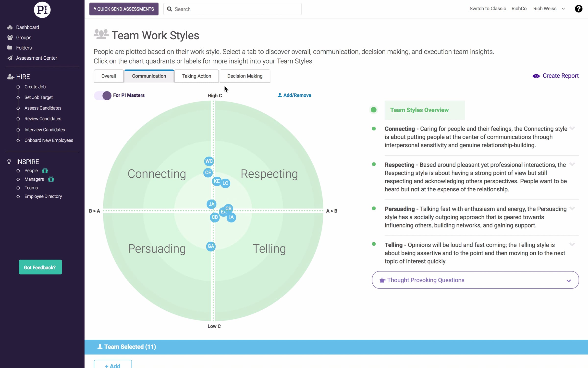The width and height of the screenshot is (588, 368).
Task: Select the Onboard New Employees step circle
Action: coord(18,141)
